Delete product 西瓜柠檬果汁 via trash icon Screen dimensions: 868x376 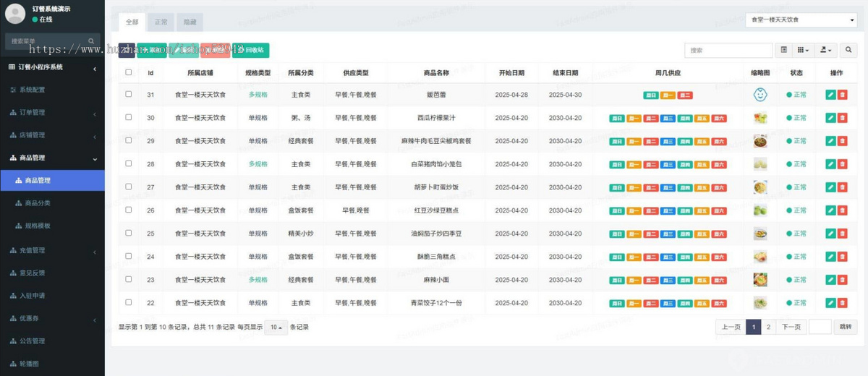pos(842,118)
